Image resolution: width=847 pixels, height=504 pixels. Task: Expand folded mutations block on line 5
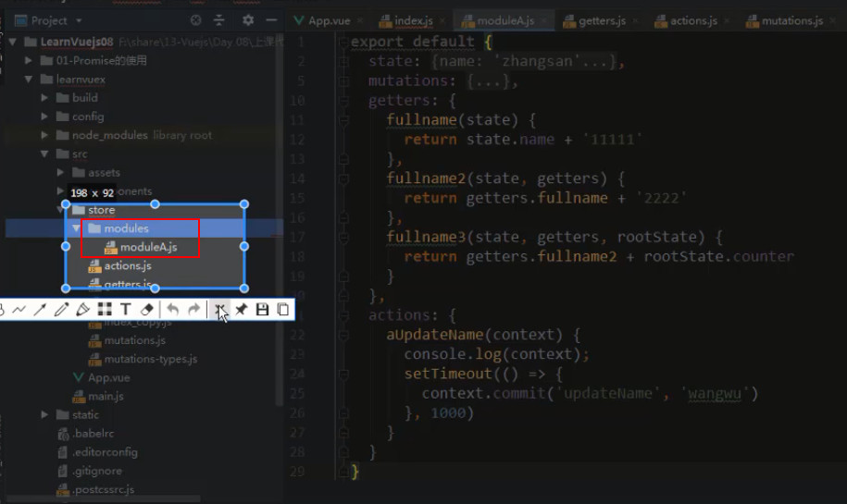[x=343, y=81]
